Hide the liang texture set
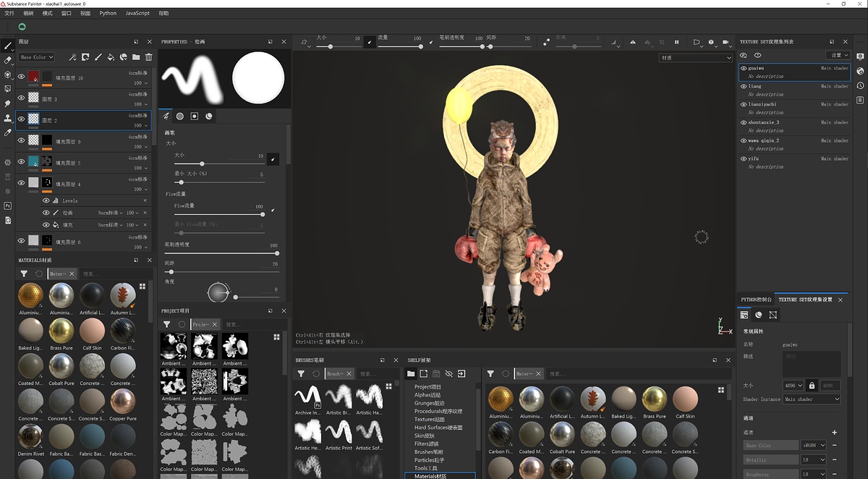 pos(744,86)
